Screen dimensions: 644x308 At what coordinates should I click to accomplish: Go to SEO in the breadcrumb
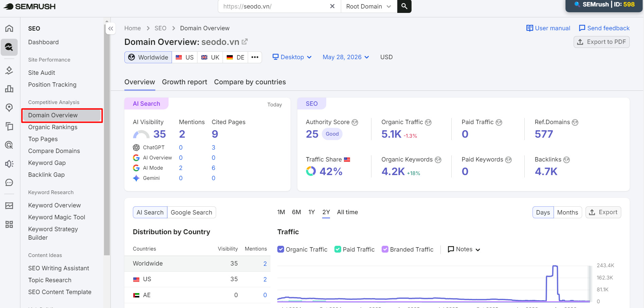160,28
